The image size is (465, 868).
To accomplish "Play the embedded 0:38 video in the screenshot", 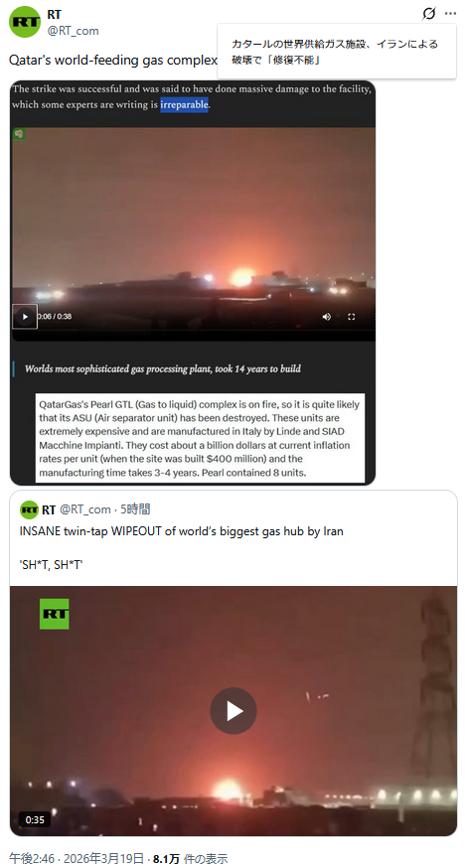I will [25, 317].
